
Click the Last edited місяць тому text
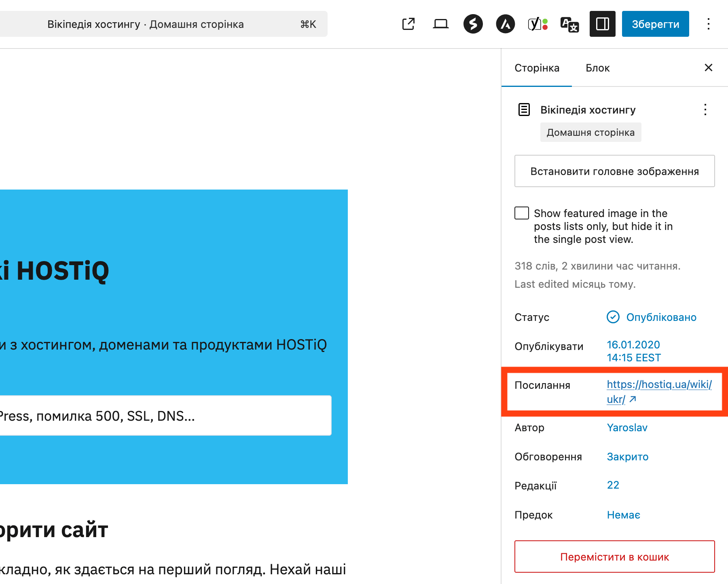click(575, 284)
